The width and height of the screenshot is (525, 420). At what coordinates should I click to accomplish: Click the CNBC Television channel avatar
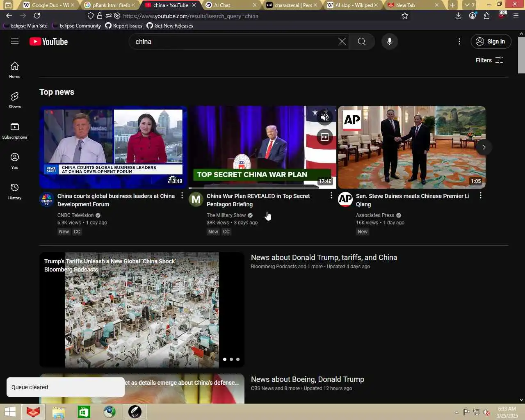tap(47, 200)
